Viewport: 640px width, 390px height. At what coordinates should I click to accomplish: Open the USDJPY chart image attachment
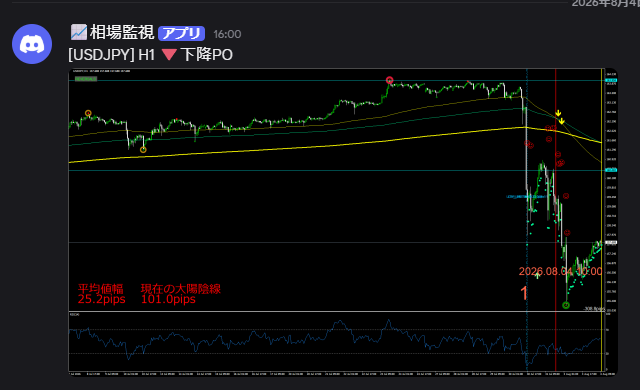click(x=343, y=222)
